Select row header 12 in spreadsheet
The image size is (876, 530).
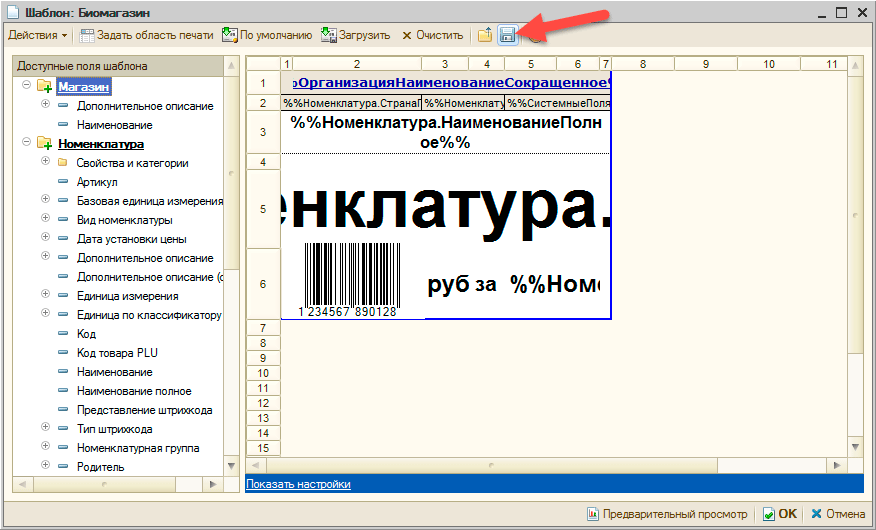tap(263, 403)
